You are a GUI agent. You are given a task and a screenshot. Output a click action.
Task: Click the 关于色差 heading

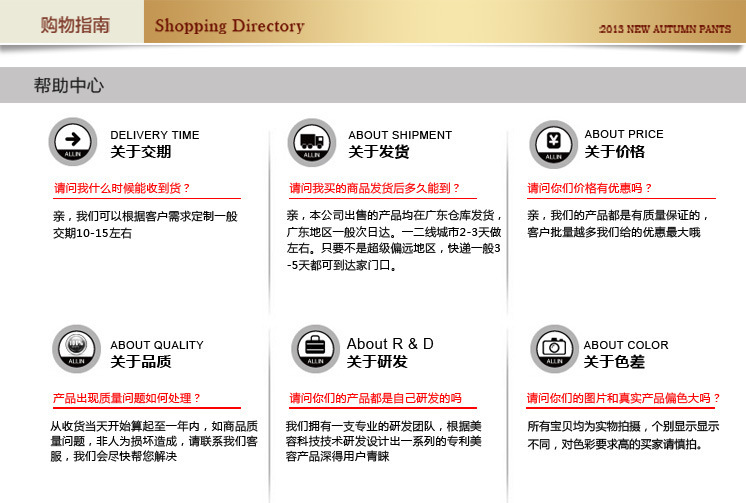coord(614,362)
